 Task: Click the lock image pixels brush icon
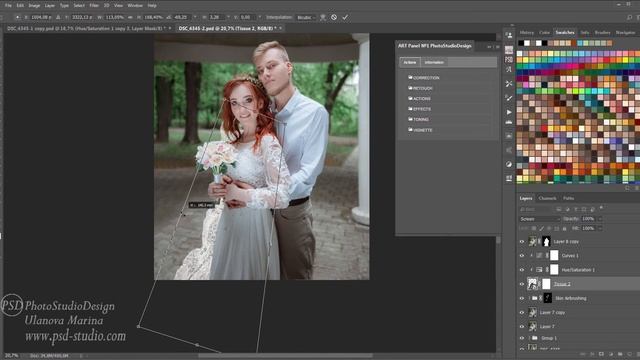542,229
